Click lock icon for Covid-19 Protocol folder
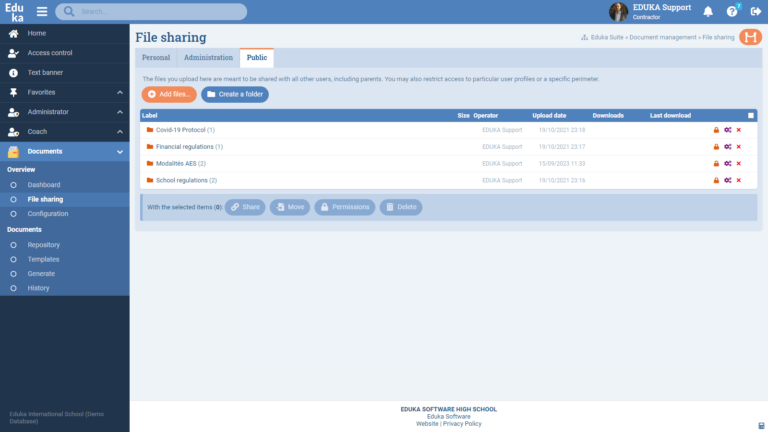This screenshot has width=768, height=432. coord(716,130)
